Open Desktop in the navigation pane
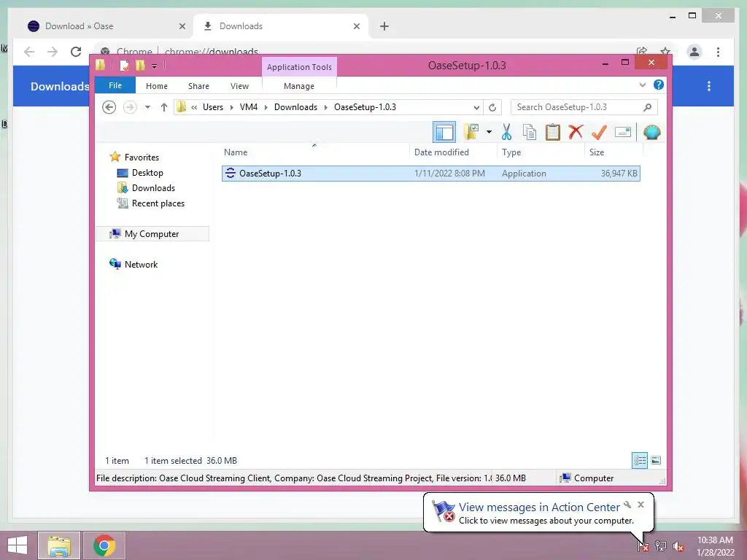The image size is (747, 560). (147, 173)
